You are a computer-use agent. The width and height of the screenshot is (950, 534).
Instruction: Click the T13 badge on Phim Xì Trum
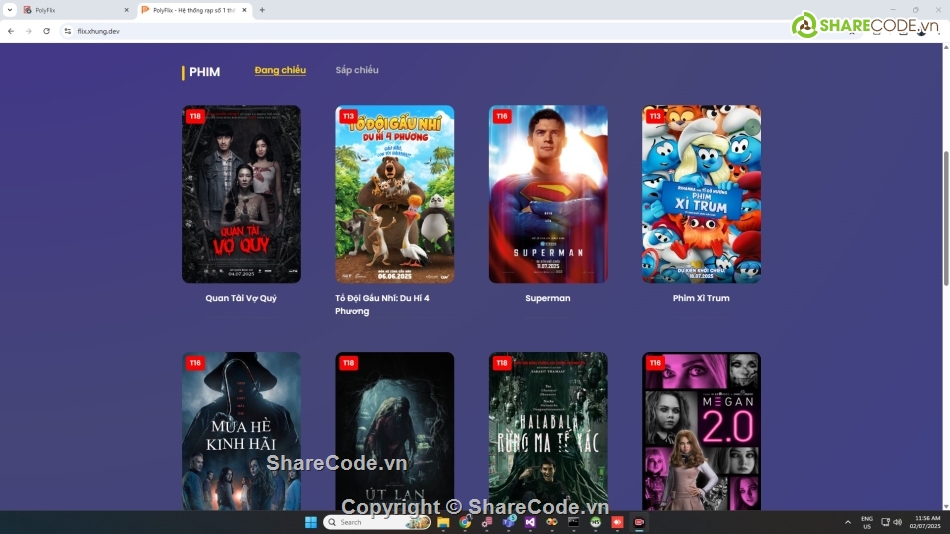coord(655,116)
